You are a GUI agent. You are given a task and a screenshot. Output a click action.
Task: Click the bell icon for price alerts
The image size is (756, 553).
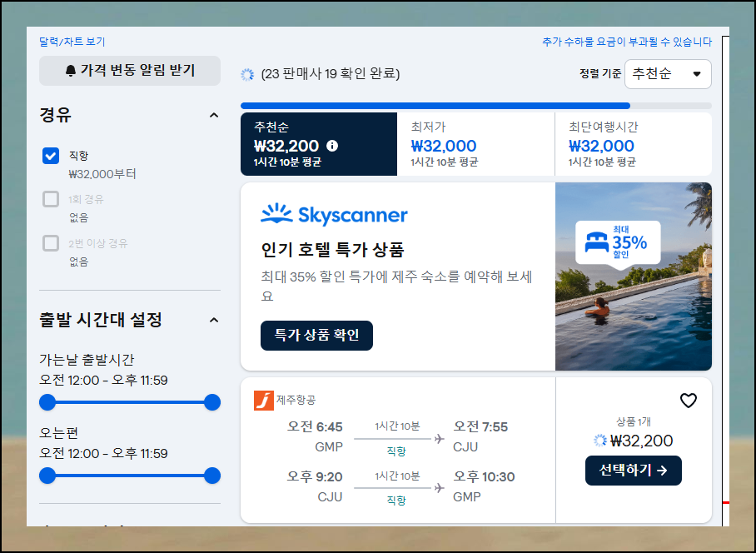71,71
